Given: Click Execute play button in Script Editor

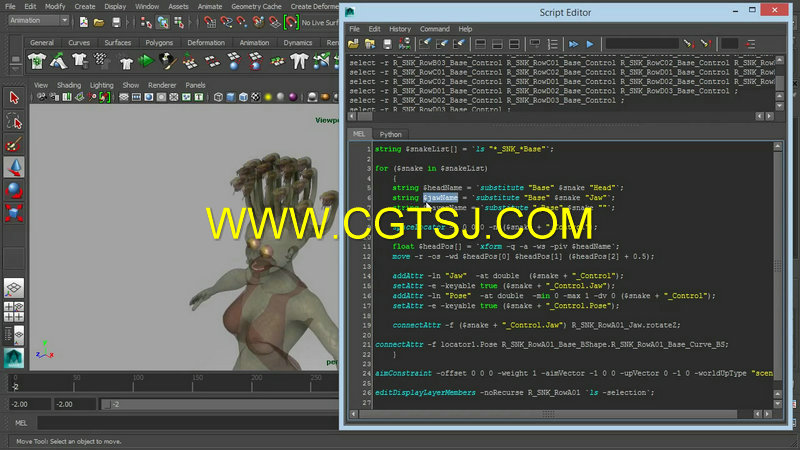Looking at the screenshot, I should coord(590,44).
